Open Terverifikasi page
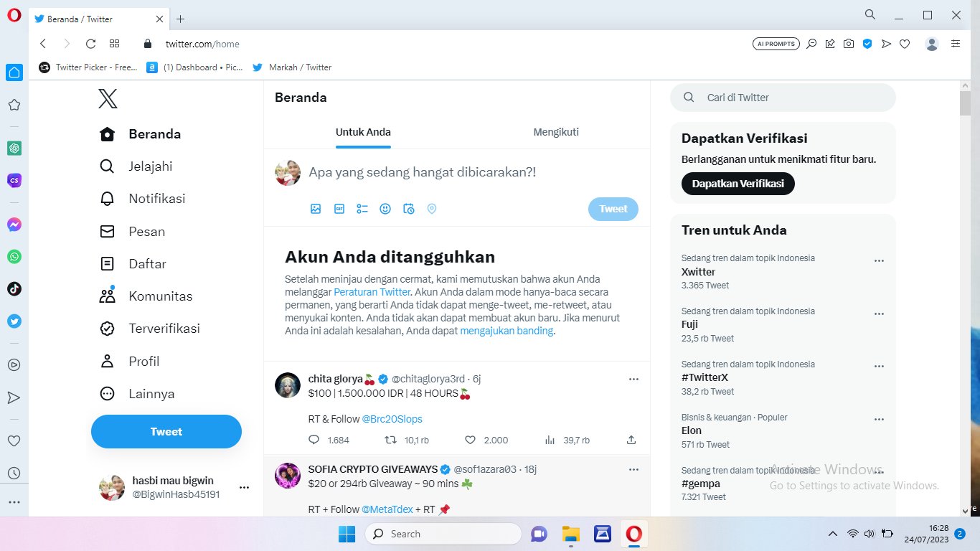The height and width of the screenshot is (551, 980). pos(149,329)
